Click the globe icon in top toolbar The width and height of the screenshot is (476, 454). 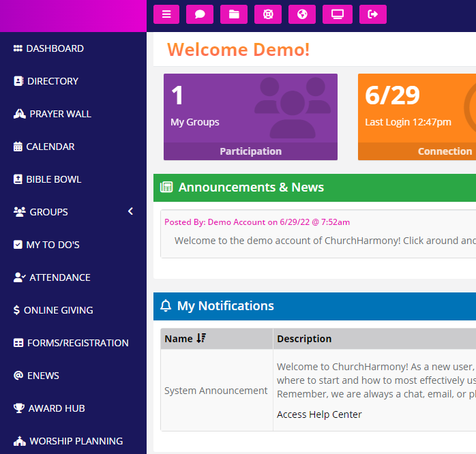pyautogui.click(x=302, y=14)
